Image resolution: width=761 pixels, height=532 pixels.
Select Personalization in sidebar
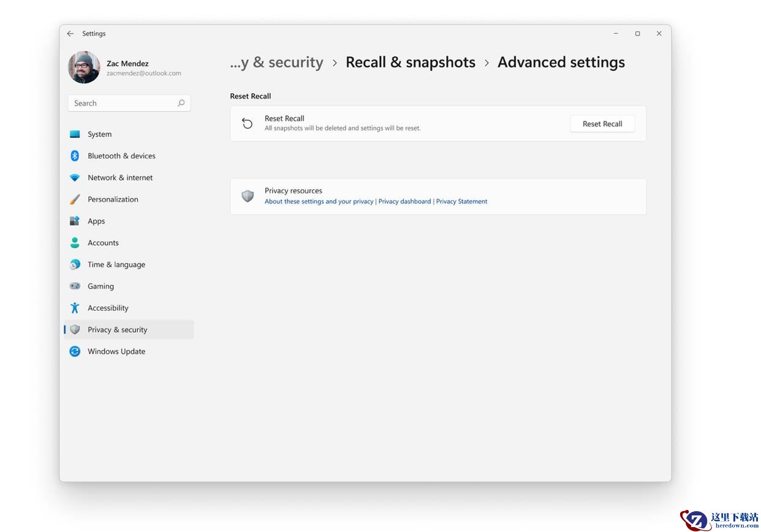[x=113, y=199]
